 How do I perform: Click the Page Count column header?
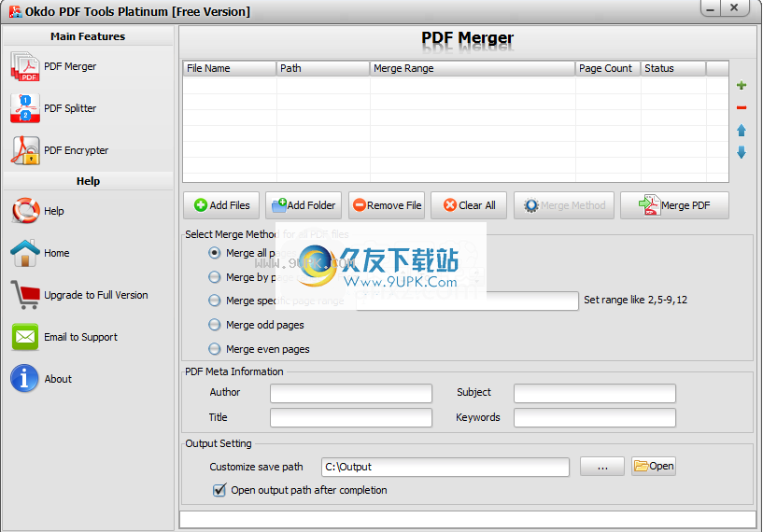[x=608, y=68]
